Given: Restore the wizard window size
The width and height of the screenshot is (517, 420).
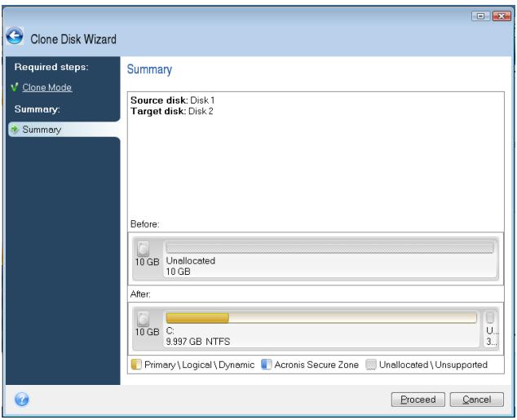Looking at the screenshot, I should tap(480, 15).
